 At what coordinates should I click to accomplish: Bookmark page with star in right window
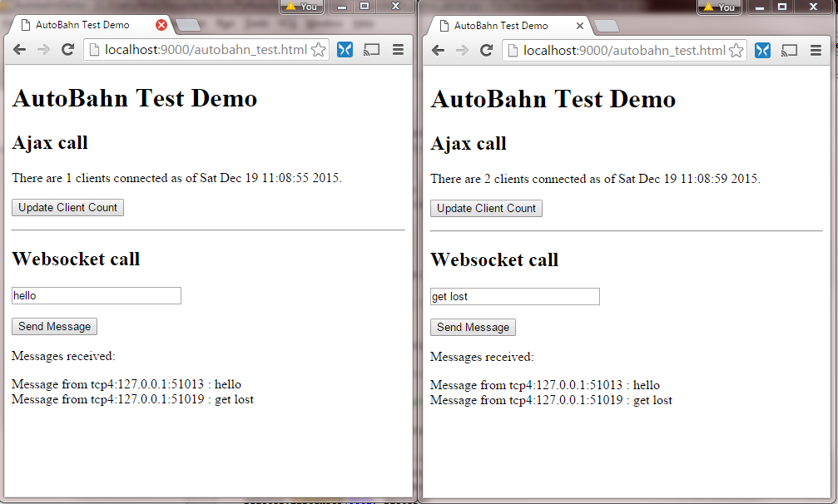(736, 51)
